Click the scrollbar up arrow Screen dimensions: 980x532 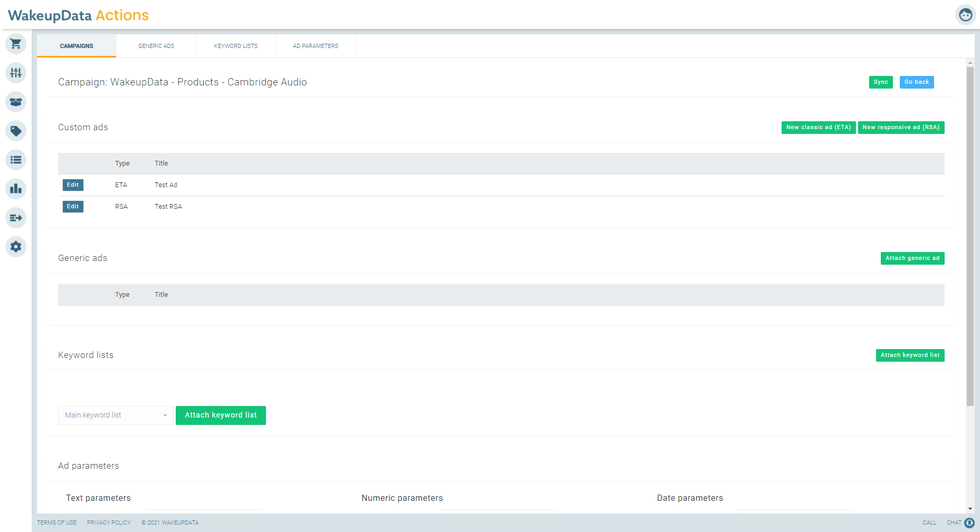[970, 63]
